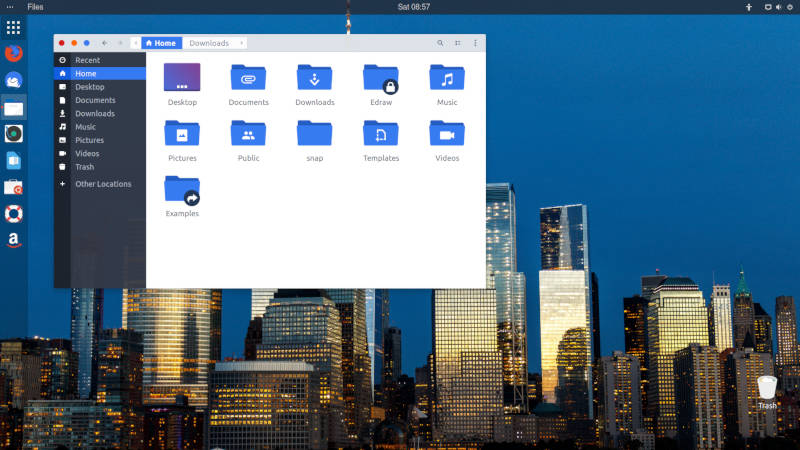Select Downloads in the sidebar
Screen dimensions: 800x450
pos(100,113)
